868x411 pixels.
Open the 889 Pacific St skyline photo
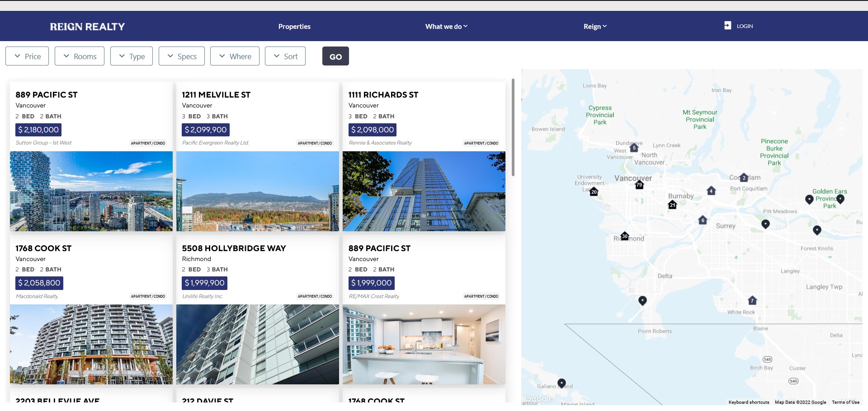(x=91, y=191)
